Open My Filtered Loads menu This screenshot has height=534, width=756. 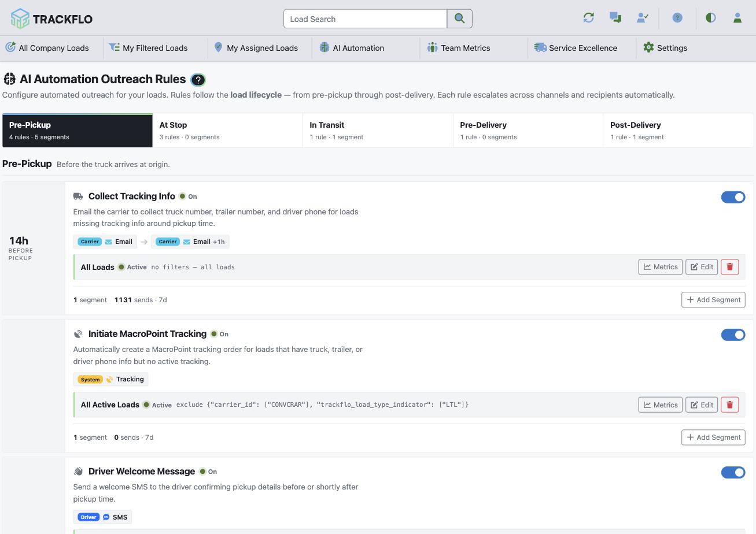[149, 48]
